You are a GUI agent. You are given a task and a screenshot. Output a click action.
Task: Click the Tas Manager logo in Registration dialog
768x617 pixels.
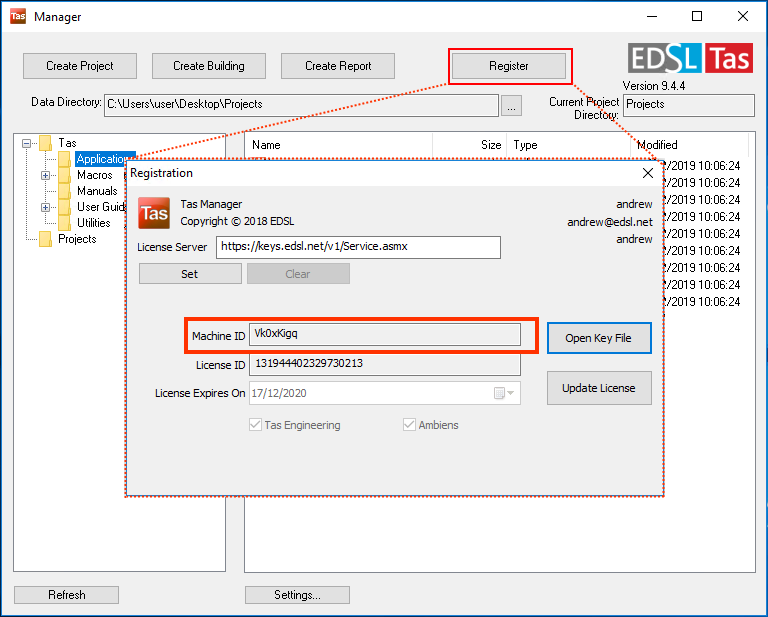[154, 213]
